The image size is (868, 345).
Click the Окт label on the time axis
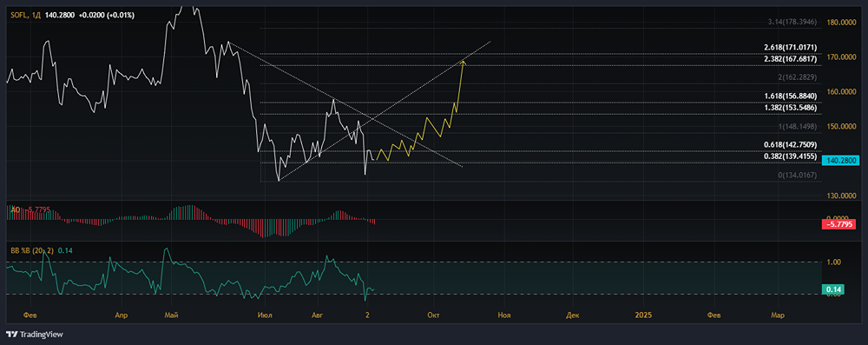click(433, 315)
